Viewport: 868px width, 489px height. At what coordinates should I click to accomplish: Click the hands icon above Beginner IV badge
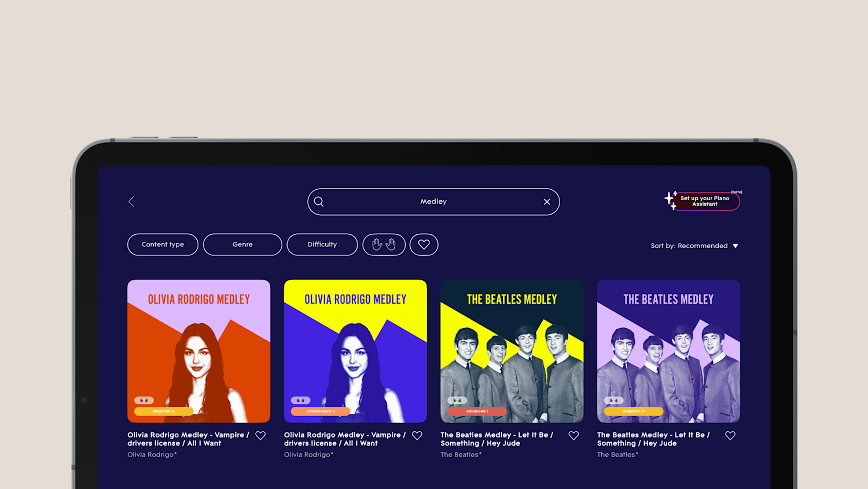click(614, 400)
